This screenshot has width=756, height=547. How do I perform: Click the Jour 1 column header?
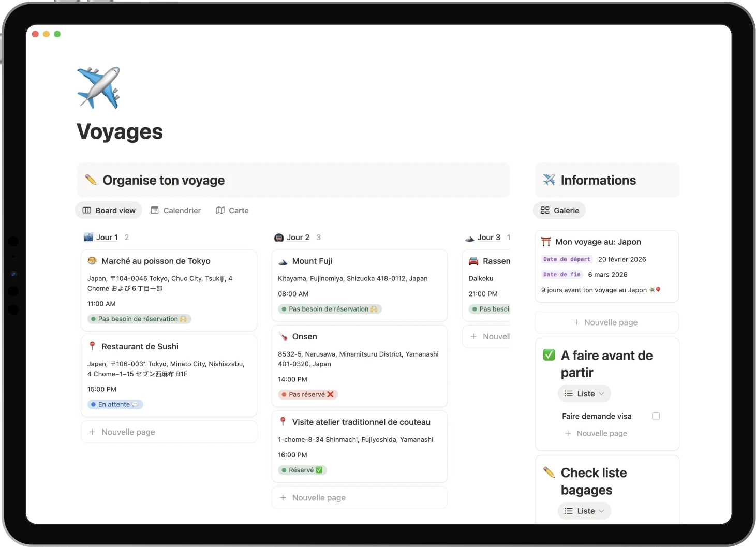107,237
